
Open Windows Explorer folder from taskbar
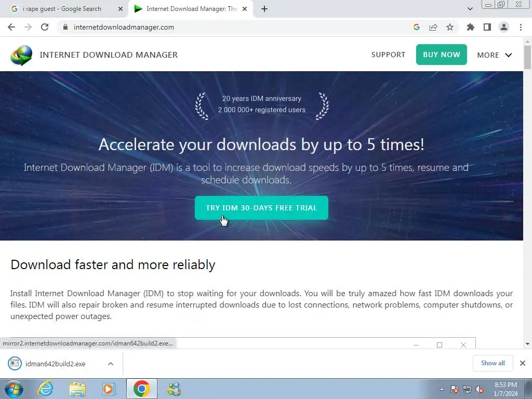tap(77, 389)
